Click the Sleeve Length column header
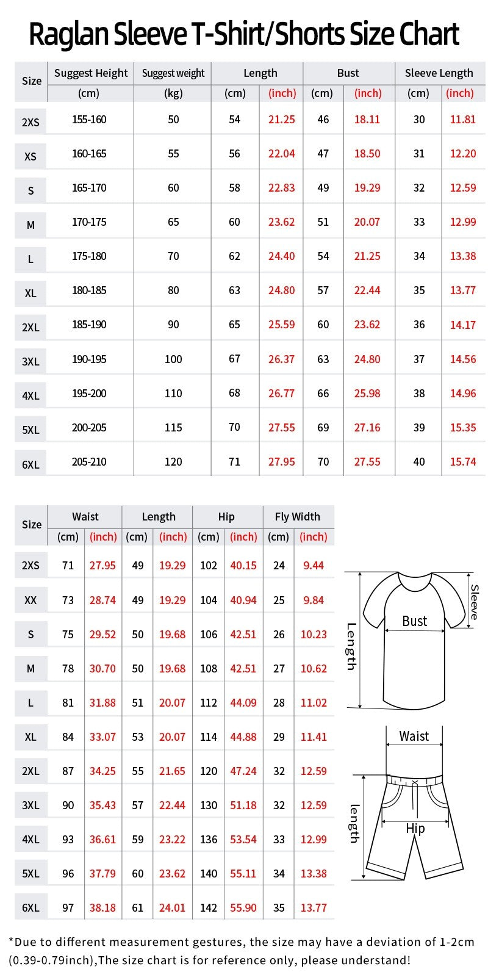 439,73
